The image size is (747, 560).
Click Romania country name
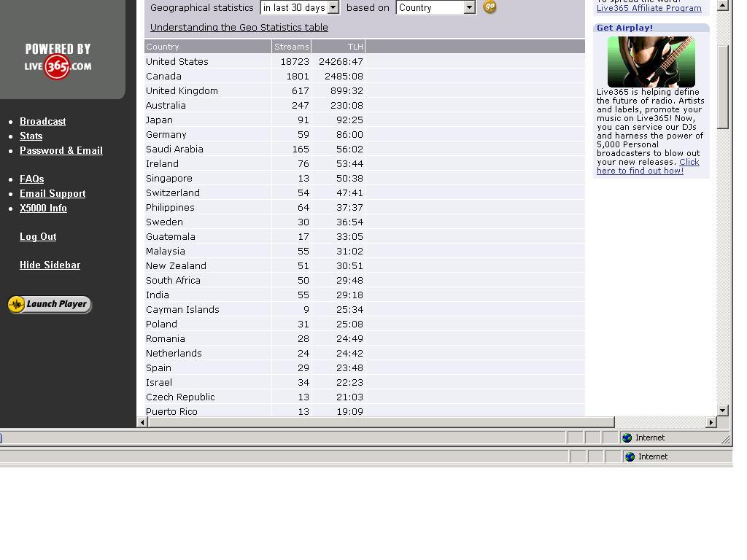pos(166,338)
